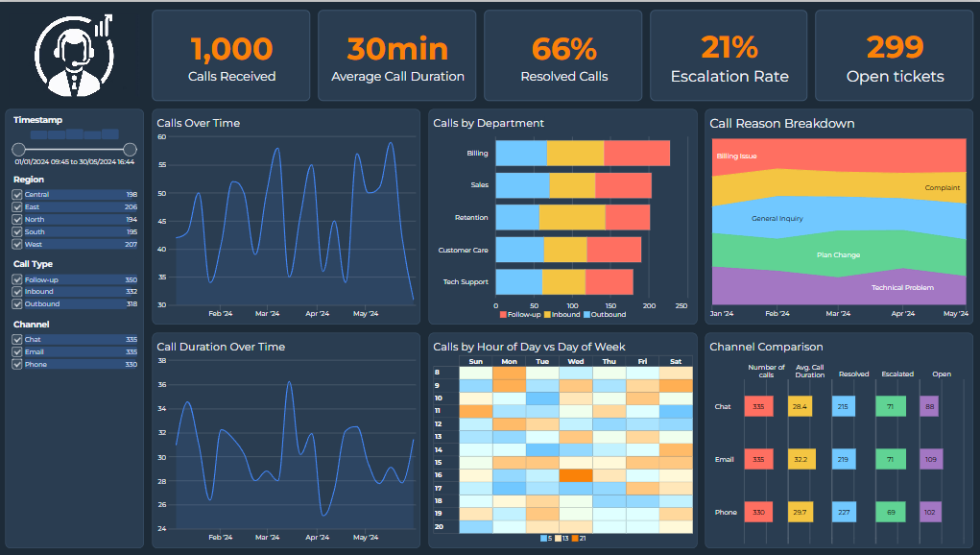Image resolution: width=980 pixels, height=555 pixels.
Task: Click Email resolved 219 box
Action: coord(843,459)
